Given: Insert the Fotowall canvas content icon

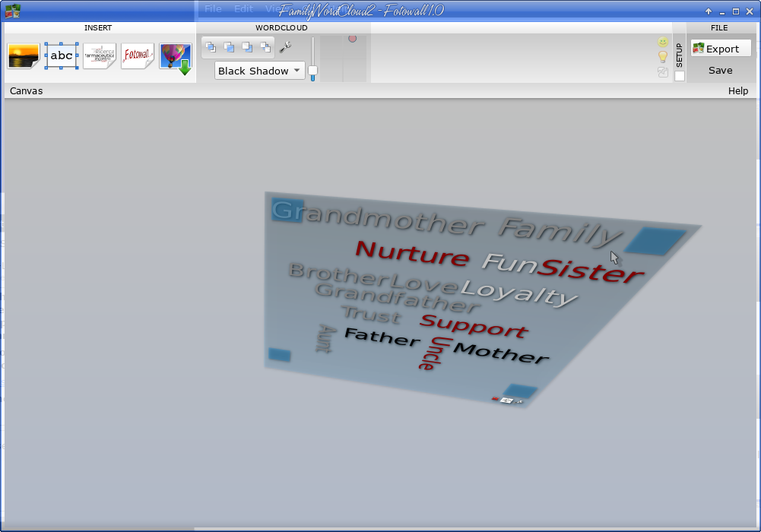Looking at the screenshot, I should [x=138, y=55].
